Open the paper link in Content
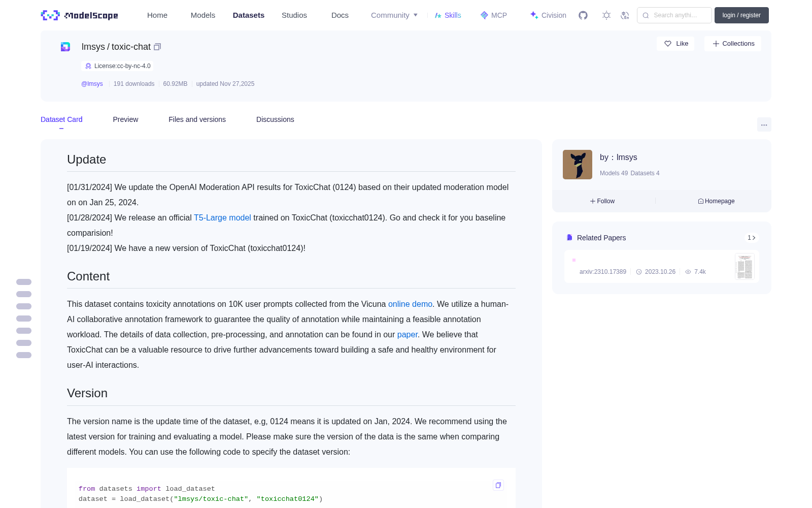 [x=408, y=334]
